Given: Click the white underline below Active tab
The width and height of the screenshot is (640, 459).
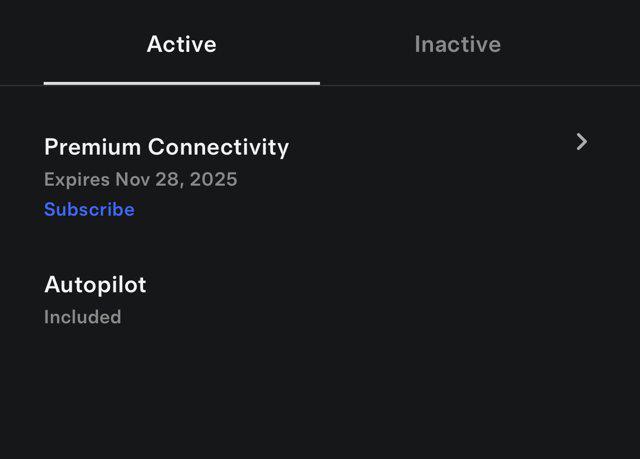Looking at the screenshot, I should 181,83.
